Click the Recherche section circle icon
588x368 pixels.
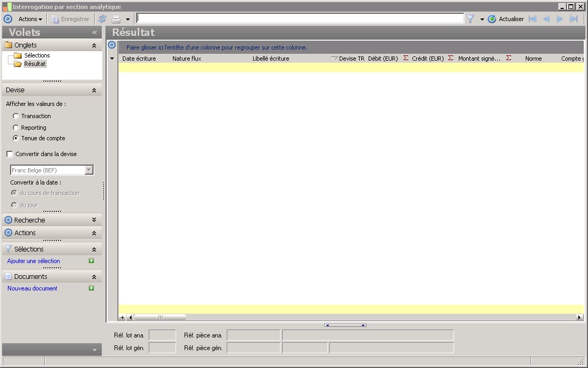tap(8, 220)
